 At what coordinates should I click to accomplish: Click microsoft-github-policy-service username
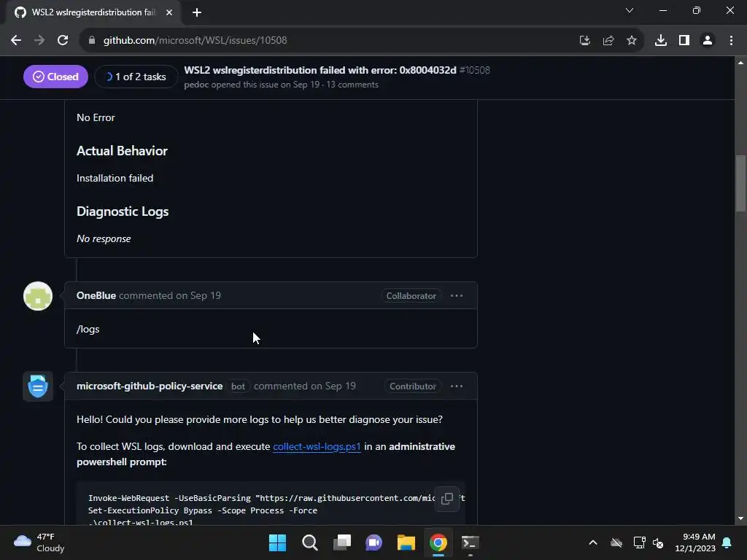tap(150, 386)
